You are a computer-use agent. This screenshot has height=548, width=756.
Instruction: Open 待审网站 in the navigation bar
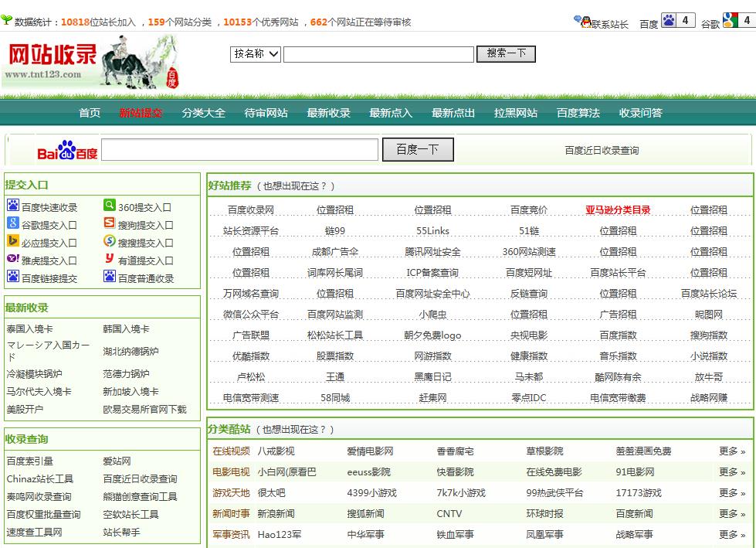[266, 113]
